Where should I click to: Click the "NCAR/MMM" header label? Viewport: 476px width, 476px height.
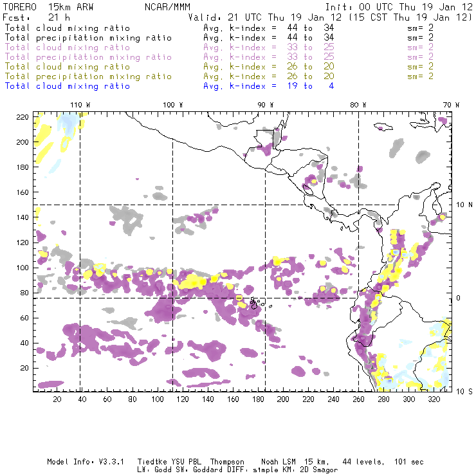click(x=167, y=7)
